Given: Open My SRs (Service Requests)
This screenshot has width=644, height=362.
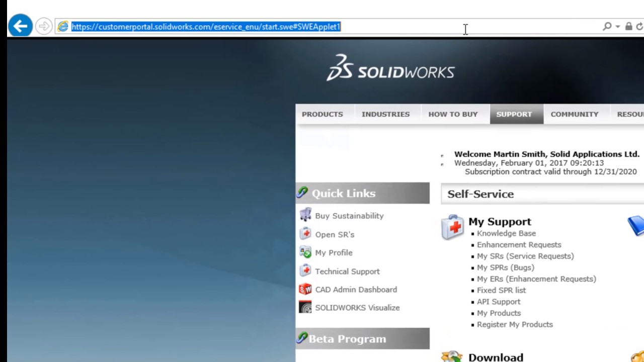Looking at the screenshot, I should 525,256.
